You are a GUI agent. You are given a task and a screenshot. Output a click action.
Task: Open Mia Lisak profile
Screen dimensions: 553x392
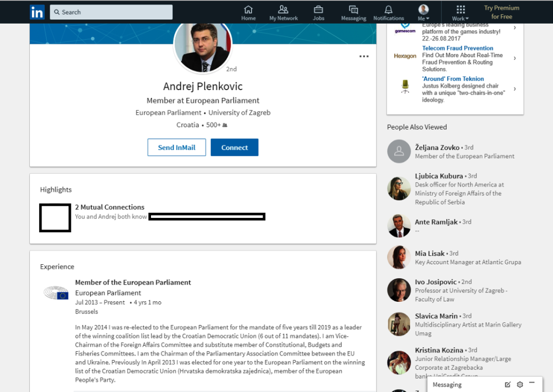pyautogui.click(x=430, y=253)
